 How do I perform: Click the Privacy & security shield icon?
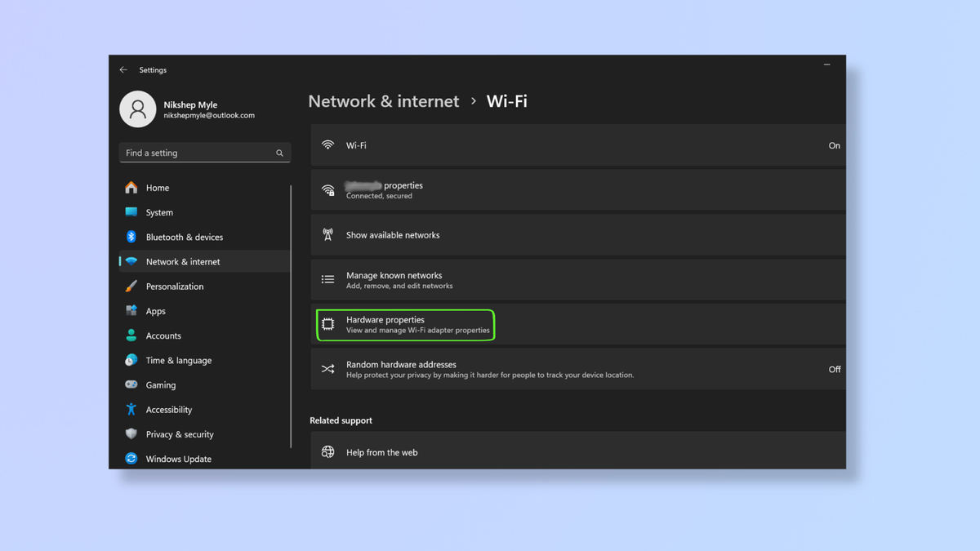(x=131, y=433)
